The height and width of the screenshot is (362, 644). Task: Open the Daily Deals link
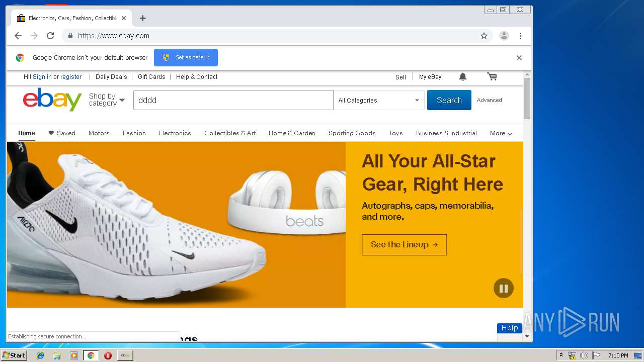111,77
